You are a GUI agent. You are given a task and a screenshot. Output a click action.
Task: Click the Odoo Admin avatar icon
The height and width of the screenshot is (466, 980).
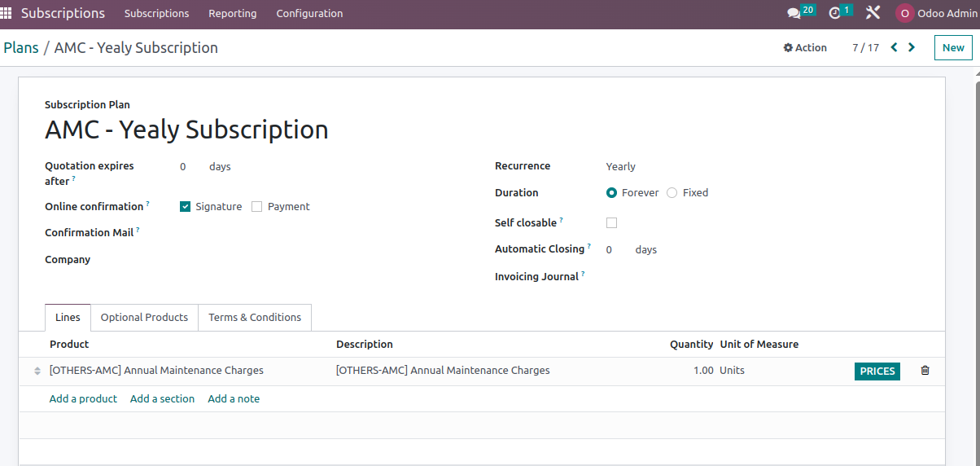pyautogui.click(x=904, y=13)
